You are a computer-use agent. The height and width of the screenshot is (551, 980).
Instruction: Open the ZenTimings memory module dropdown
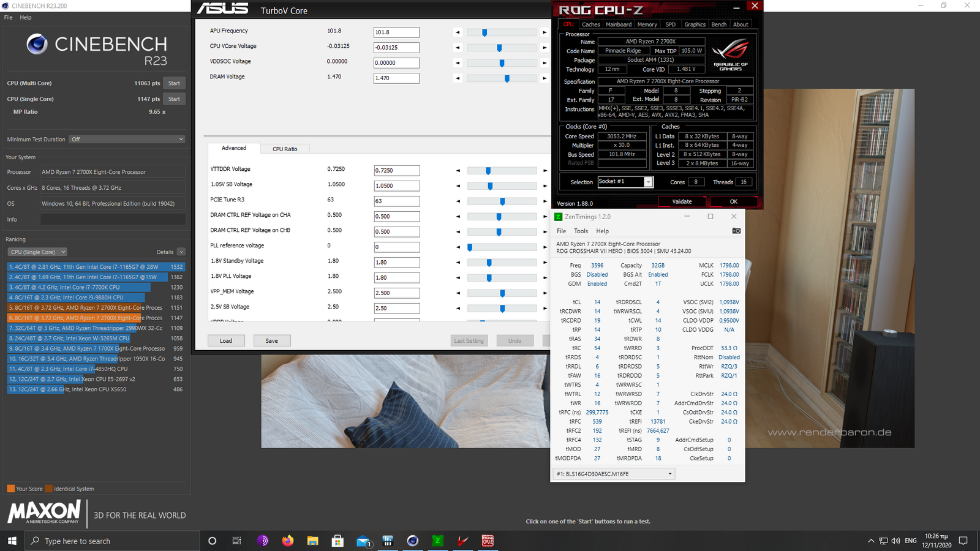[x=614, y=474]
